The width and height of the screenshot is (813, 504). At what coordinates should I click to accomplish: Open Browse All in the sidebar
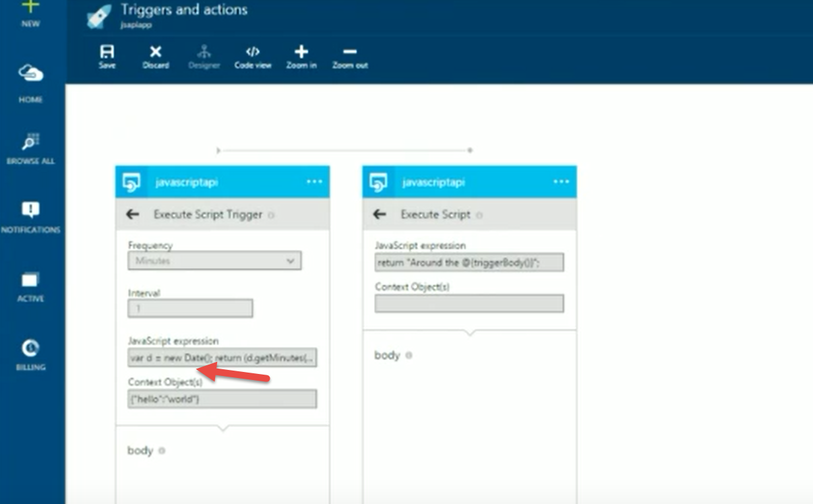[30, 142]
